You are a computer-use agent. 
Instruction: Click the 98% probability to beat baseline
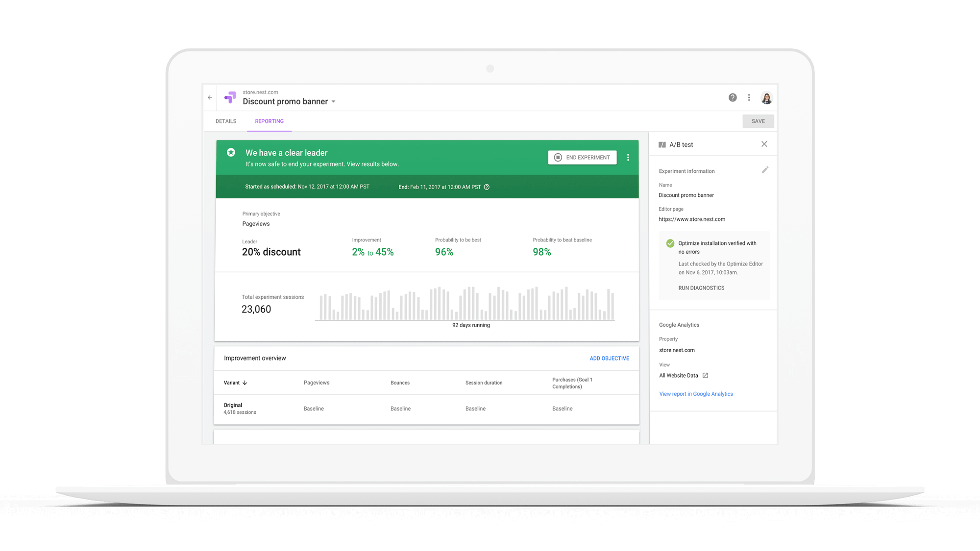[x=542, y=252]
